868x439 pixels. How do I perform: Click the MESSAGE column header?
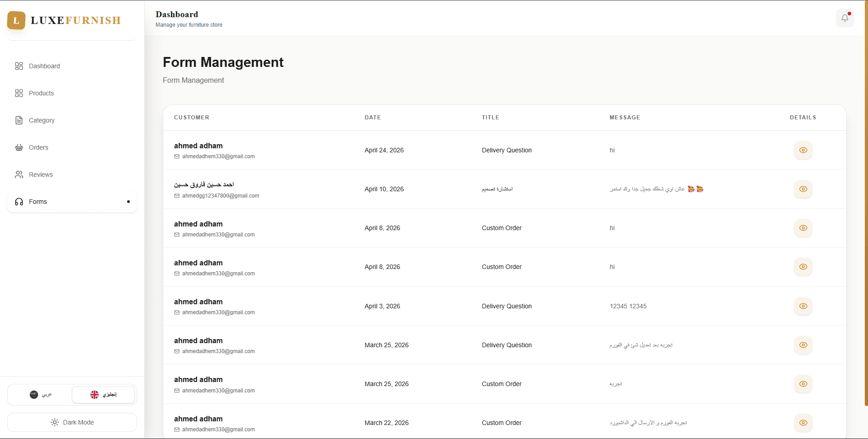click(625, 118)
